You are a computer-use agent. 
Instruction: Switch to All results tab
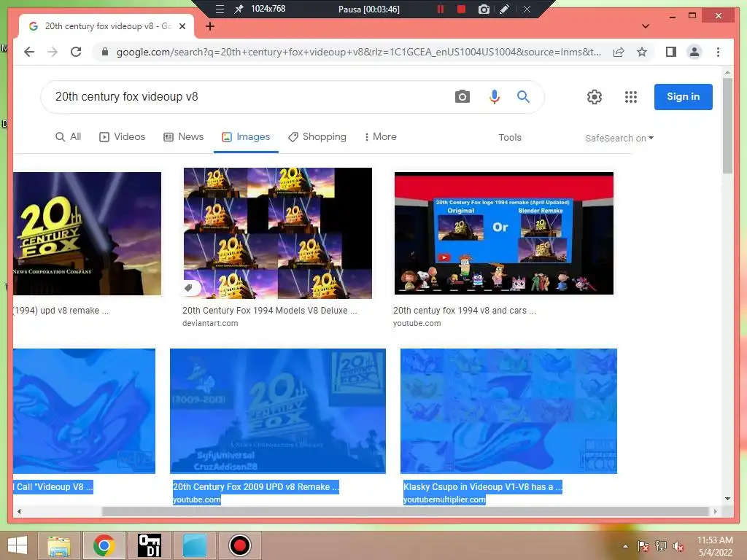point(68,137)
